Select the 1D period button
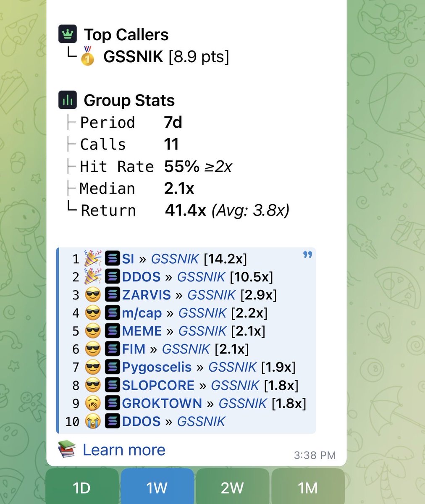This screenshot has width=425, height=504. (82, 488)
